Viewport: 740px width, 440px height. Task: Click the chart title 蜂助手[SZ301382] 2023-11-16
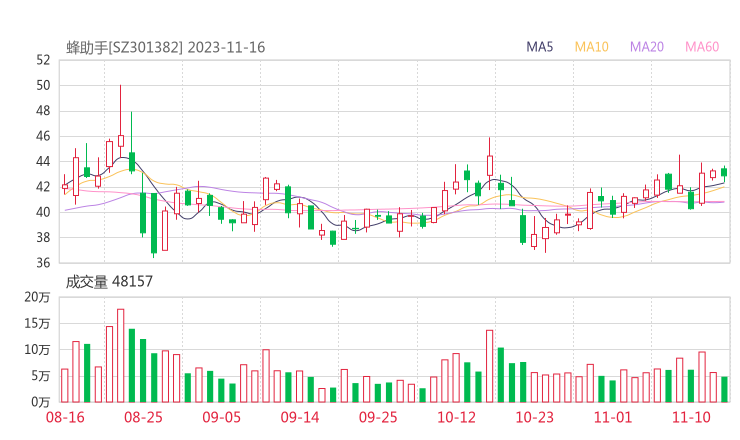click(166, 47)
